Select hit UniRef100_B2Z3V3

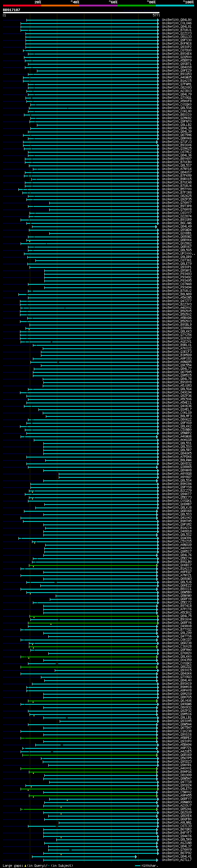pyautogui.click(x=177, y=304)
